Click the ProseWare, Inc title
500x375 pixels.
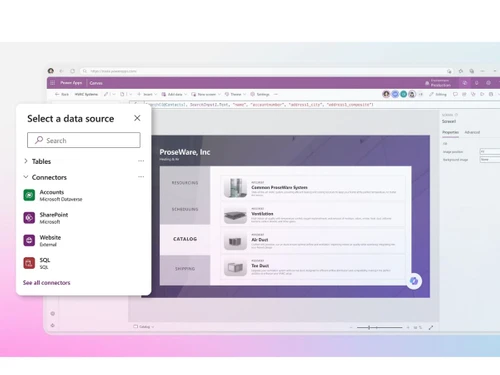point(185,152)
